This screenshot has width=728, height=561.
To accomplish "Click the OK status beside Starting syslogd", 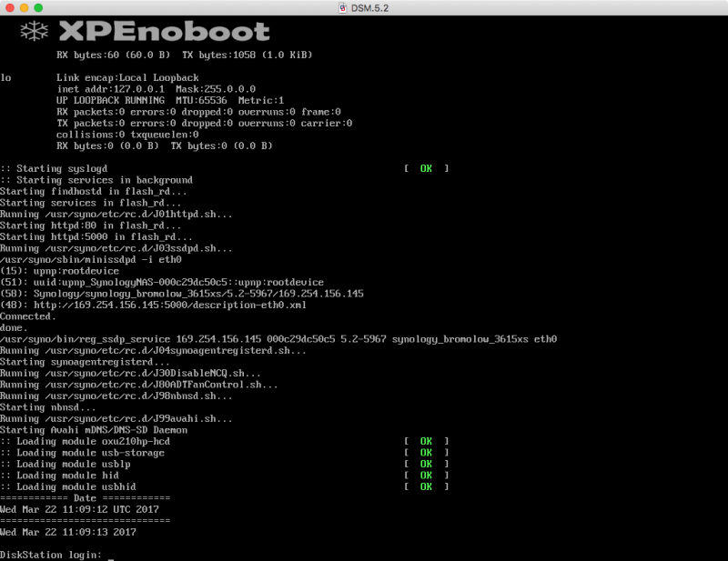I will (426, 168).
